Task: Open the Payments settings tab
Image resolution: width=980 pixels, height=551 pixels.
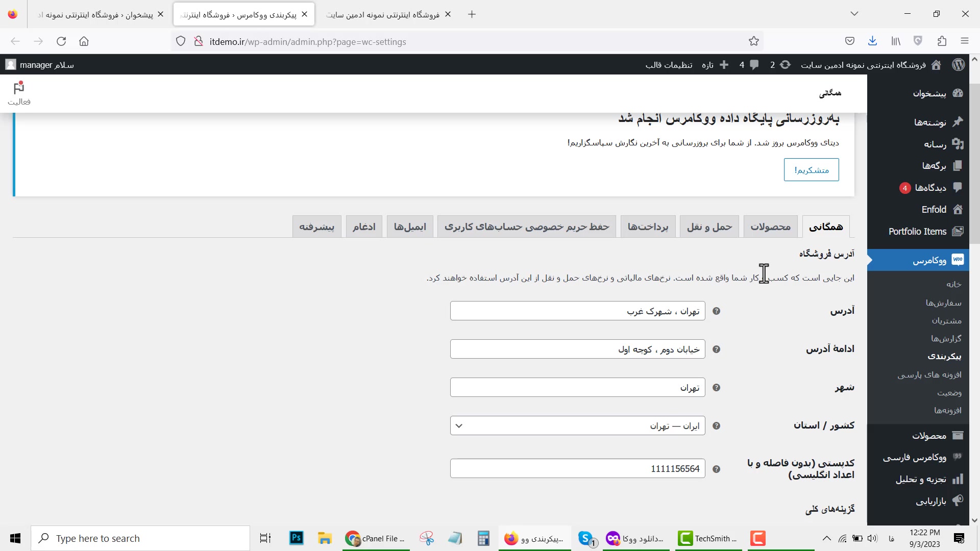Action: pyautogui.click(x=648, y=227)
